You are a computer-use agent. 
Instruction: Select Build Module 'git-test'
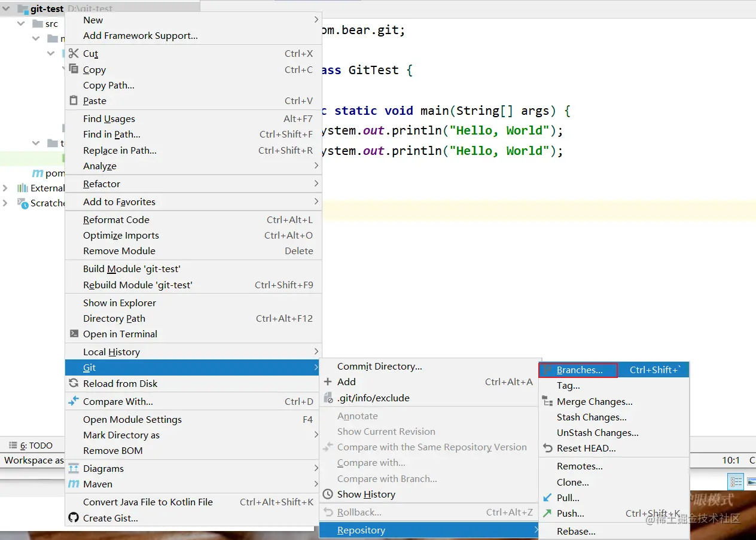[193, 269]
